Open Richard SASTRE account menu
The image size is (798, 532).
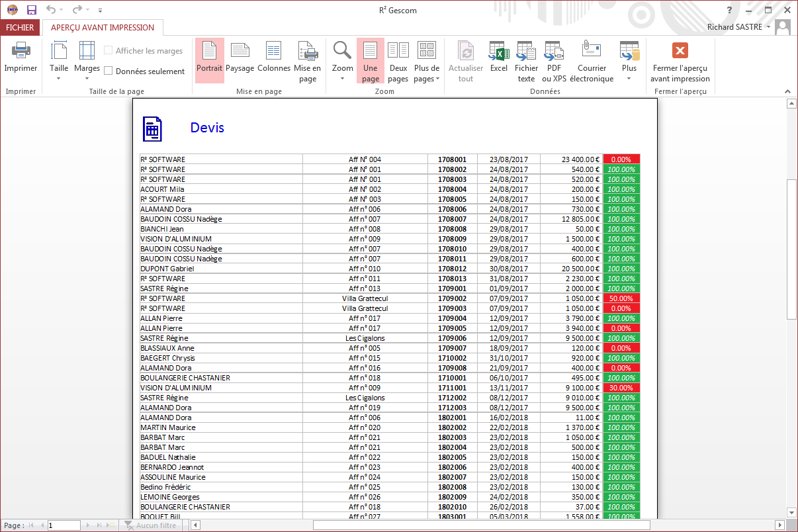pos(738,27)
